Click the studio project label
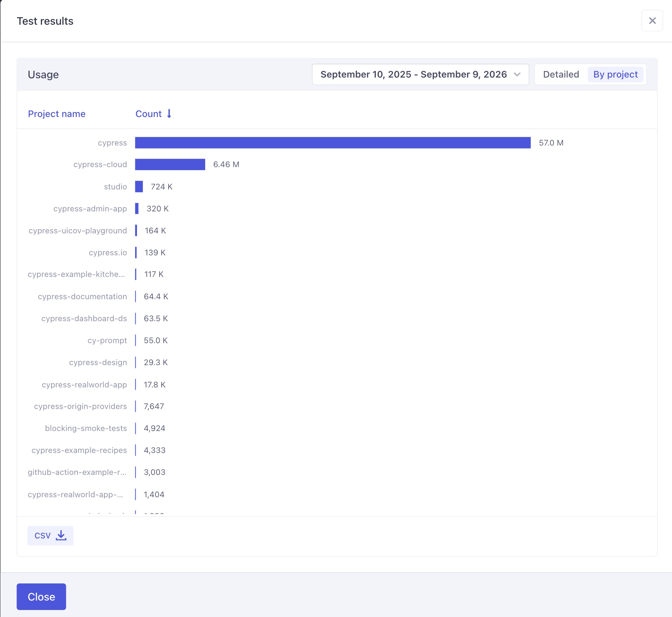Viewport: 672px width, 617px height. coord(115,186)
